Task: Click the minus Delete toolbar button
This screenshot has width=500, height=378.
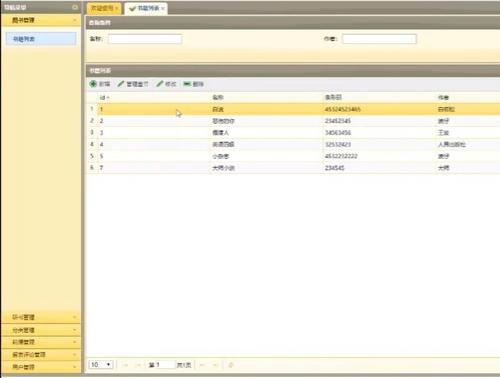Action: (x=194, y=84)
